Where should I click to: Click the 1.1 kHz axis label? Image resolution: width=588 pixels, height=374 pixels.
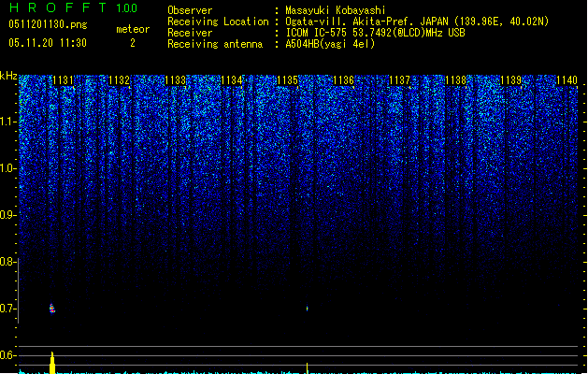(x=7, y=122)
